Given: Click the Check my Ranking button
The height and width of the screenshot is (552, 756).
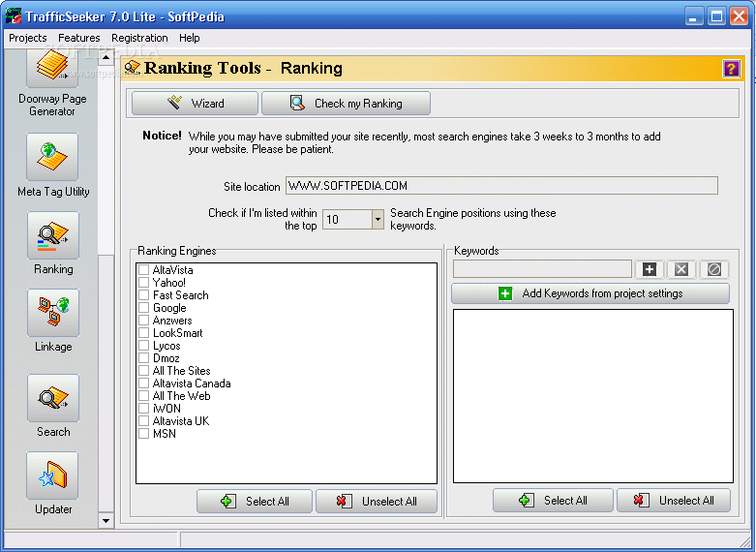Looking at the screenshot, I should click(x=346, y=104).
